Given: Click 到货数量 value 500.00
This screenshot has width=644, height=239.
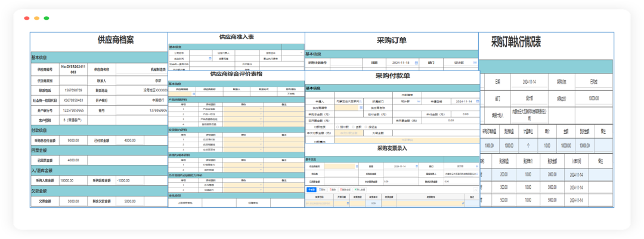Looking at the screenshot, I should point(503,200).
